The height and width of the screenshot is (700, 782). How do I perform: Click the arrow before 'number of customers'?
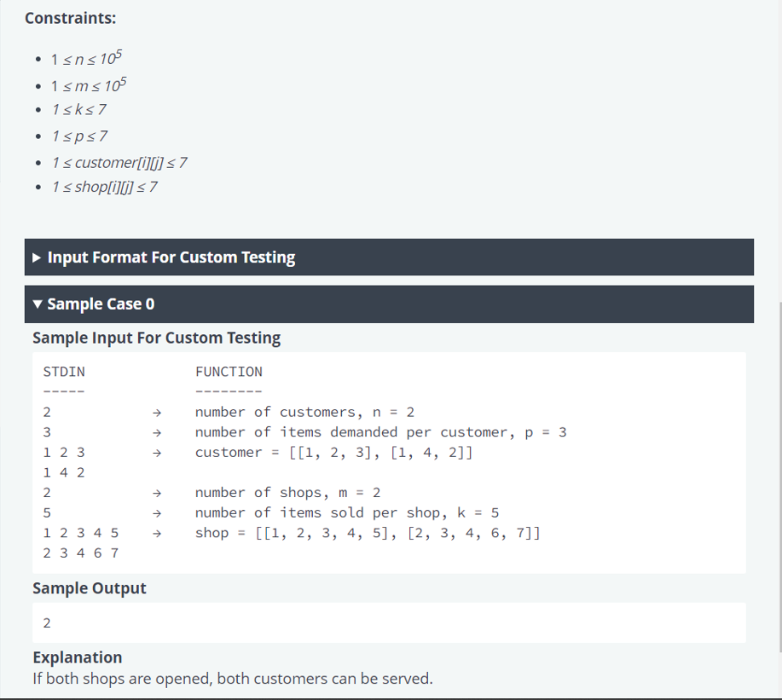[156, 413]
